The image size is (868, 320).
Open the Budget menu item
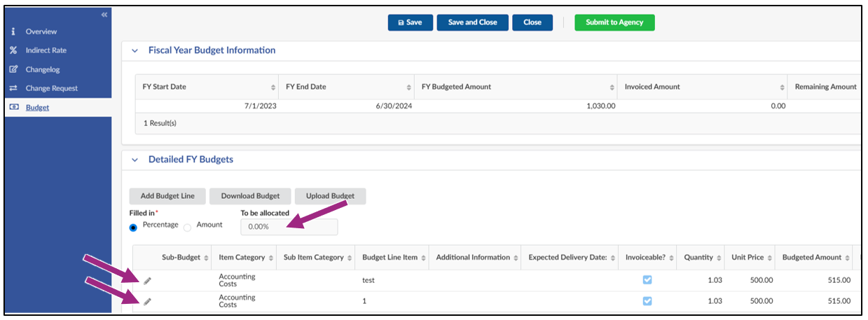[x=38, y=108]
